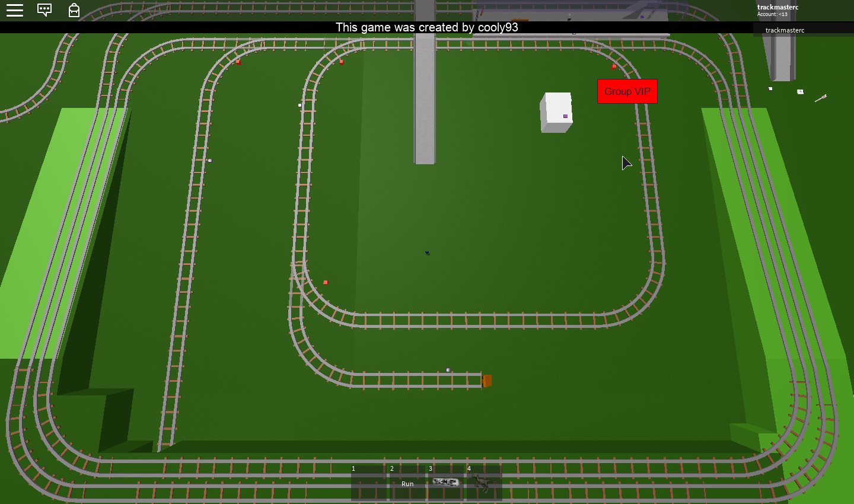Screen dimensions: 854x504
Task: Open the Roblox menu hamburger icon
Action: pos(15,10)
